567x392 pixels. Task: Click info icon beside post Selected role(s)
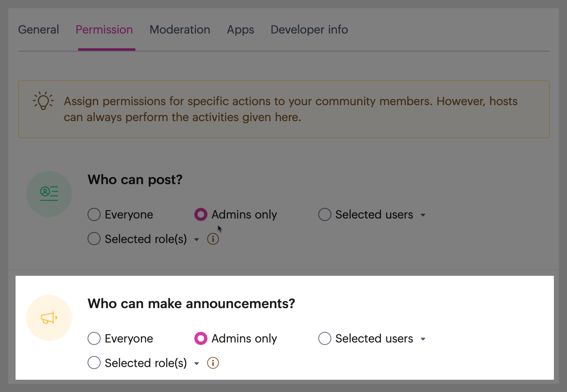point(213,239)
